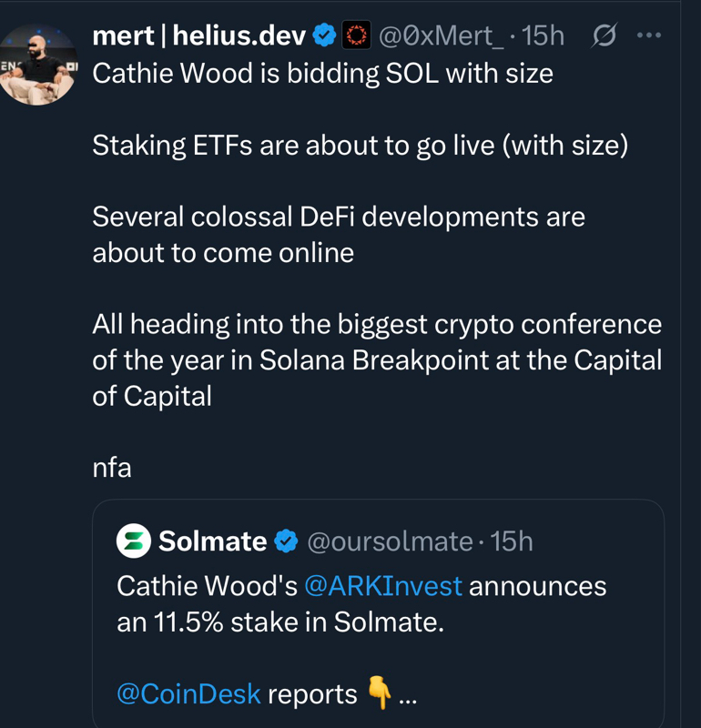Click the red Helius affiliation badge icon
This screenshot has width=701, height=728.
click(355, 35)
